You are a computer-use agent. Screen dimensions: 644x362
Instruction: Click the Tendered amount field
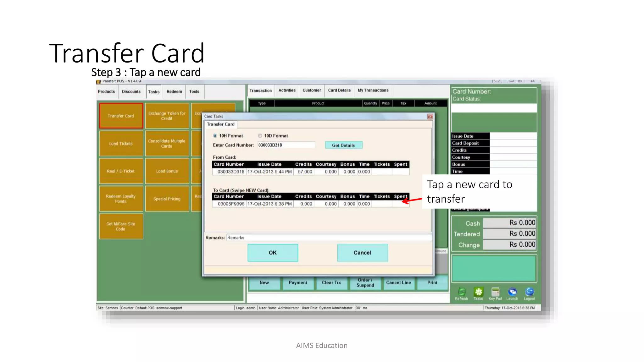tap(509, 234)
